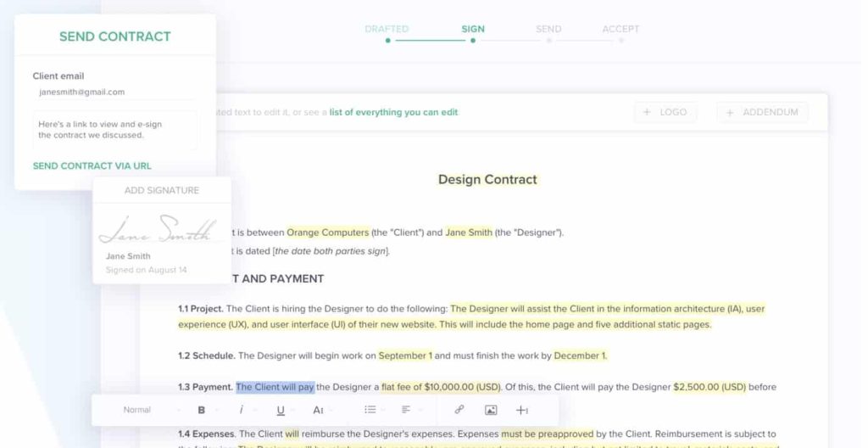The width and height of the screenshot is (868, 448).
Task: Jump to the ACCEPT step
Action: [x=620, y=29]
